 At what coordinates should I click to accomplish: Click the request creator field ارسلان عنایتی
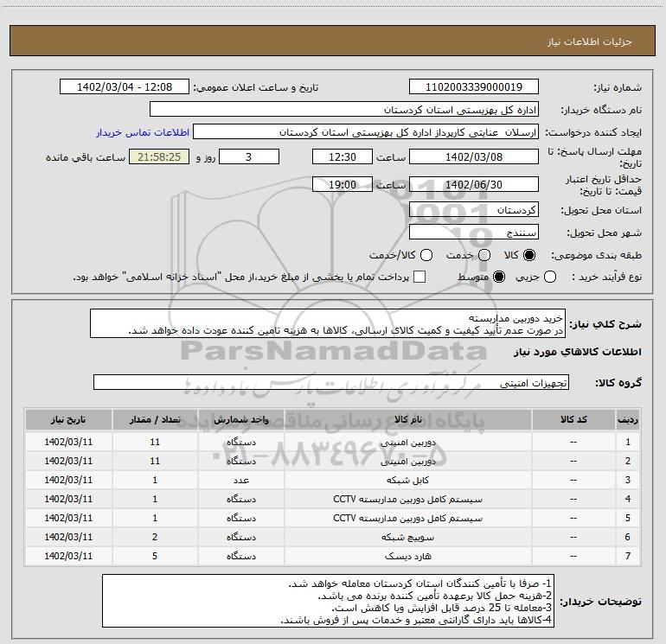point(366,132)
